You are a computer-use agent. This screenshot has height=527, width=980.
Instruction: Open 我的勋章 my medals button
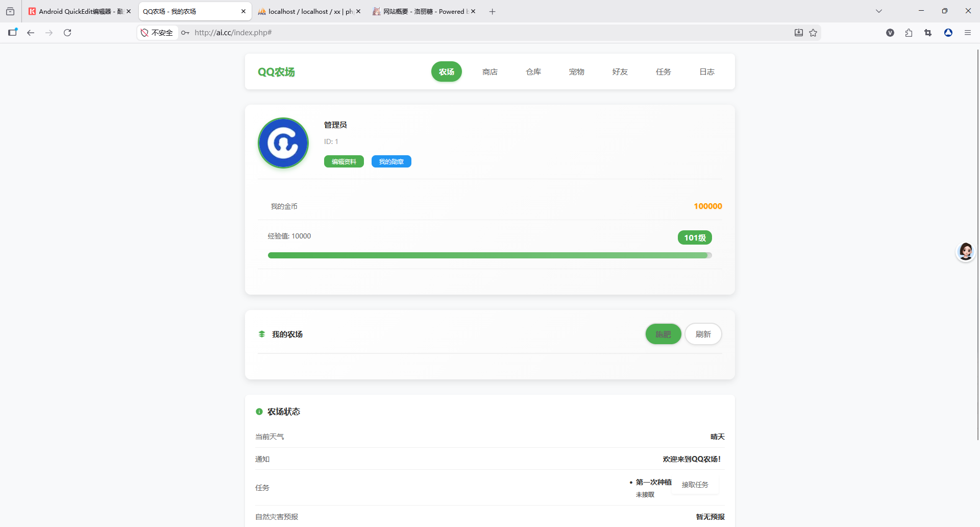(x=391, y=161)
